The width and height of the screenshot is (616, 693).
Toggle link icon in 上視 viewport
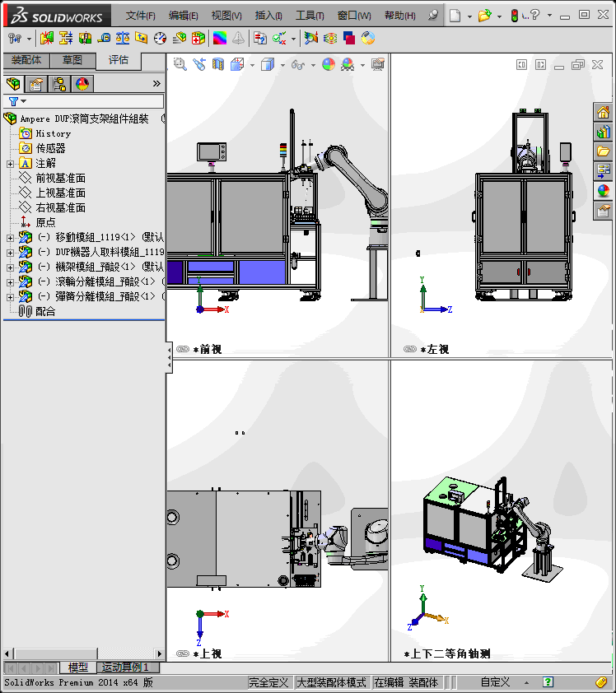coord(183,653)
